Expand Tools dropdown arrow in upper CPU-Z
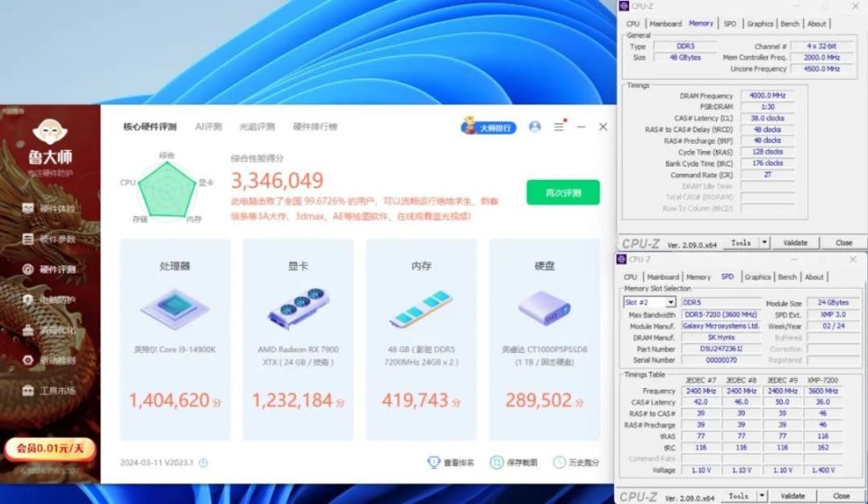This screenshot has width=868, height=504. 765,242
